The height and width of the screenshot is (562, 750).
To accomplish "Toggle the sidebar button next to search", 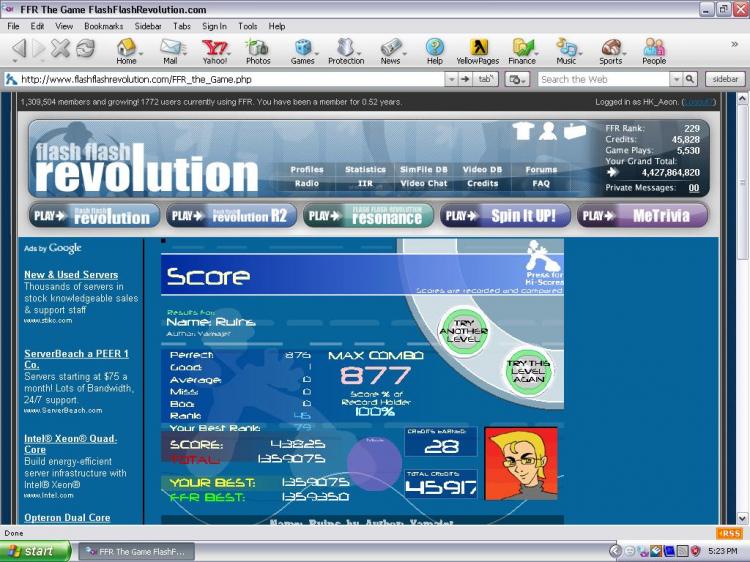I will pyautogui.click(x=725, y=79).
